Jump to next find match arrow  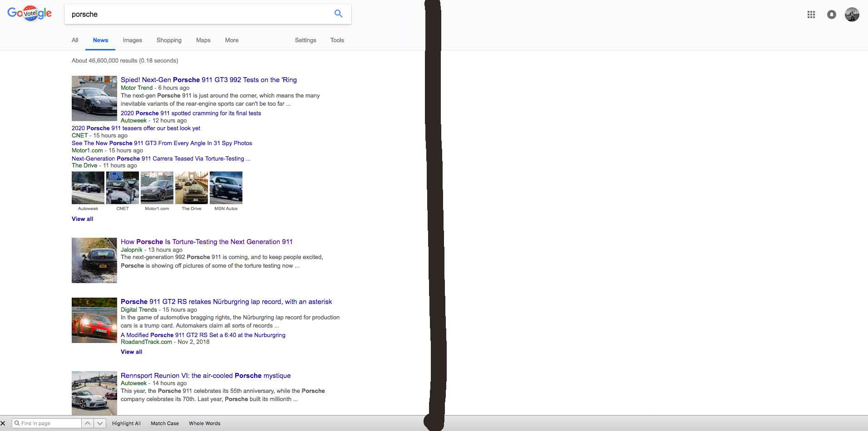[x=99, y=423]
